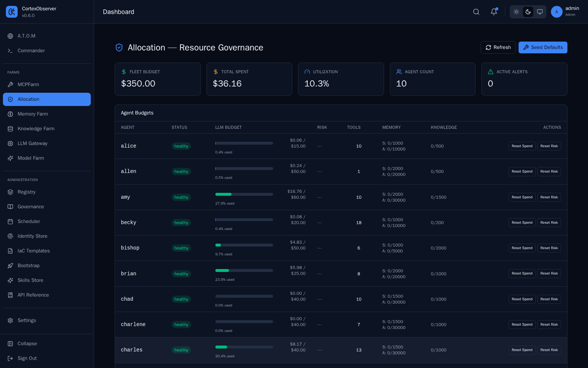Click the agent name charlene
Viewport: 588px width, 368px height.
(133, 325)
